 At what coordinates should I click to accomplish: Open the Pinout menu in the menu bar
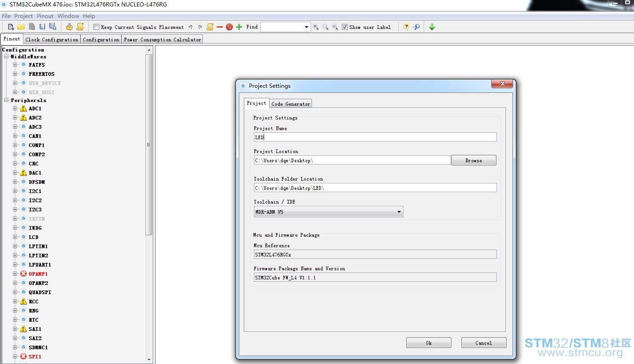point(45,16)
